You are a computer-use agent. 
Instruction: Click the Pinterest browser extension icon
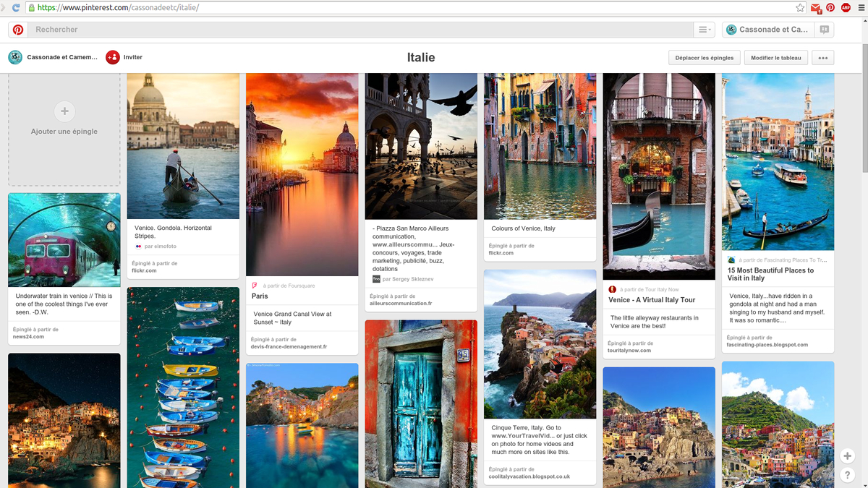coord(830,7)
